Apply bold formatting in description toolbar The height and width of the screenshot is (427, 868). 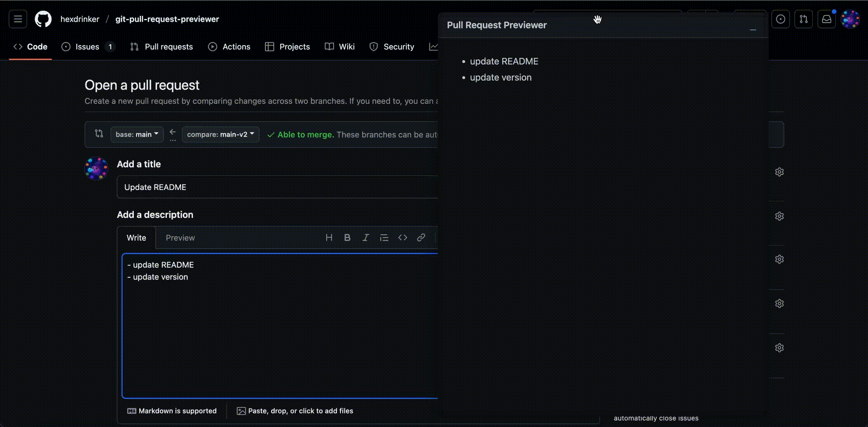[347, 237]
